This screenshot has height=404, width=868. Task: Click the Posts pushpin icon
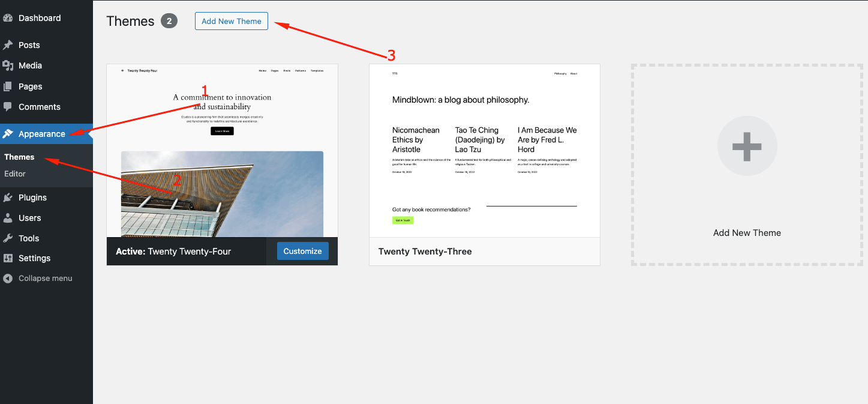coord(8,45)
